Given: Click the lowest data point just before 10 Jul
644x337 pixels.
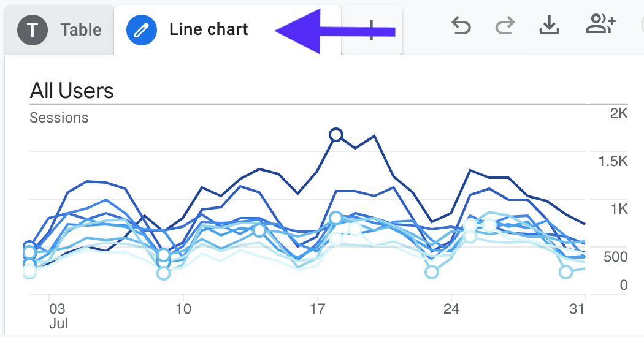Looking at the screenshot, I should (163, 273).
